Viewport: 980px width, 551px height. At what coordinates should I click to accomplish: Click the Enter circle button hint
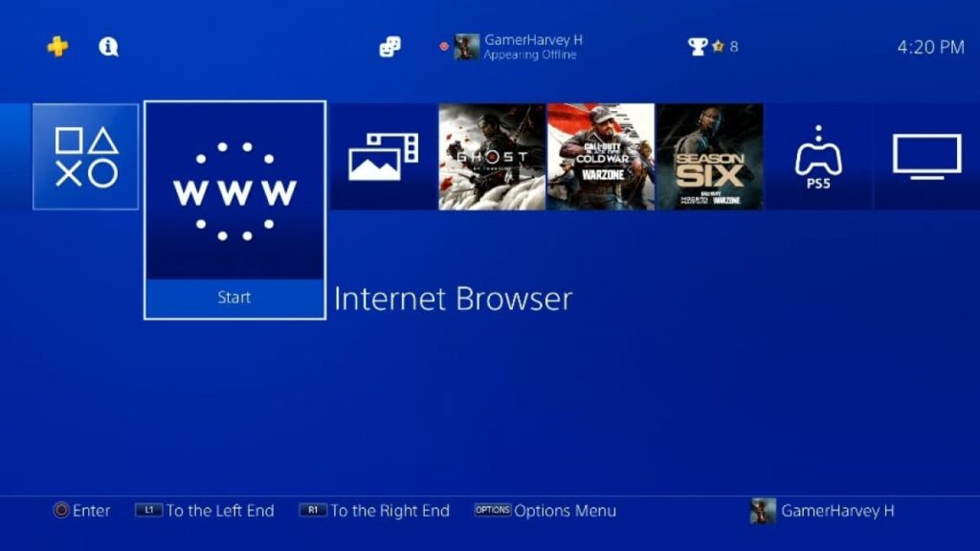[x=81, y=511]
